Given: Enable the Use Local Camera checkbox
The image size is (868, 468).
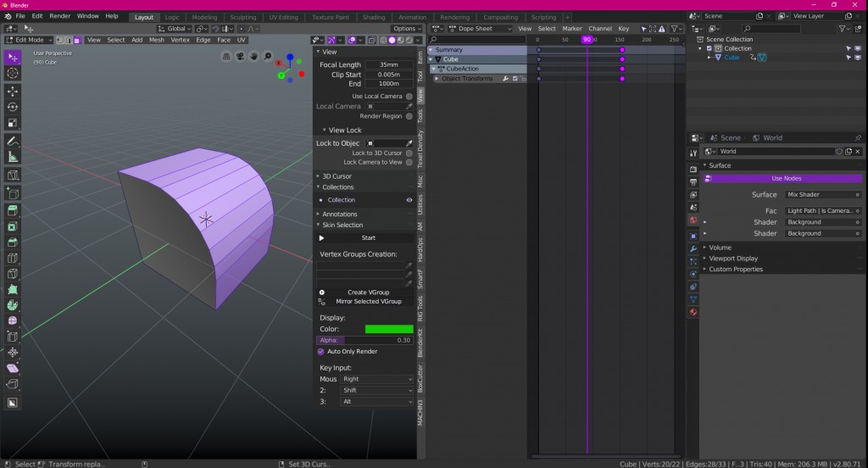Looking at the screenshot, I should (x=409, y=97).
